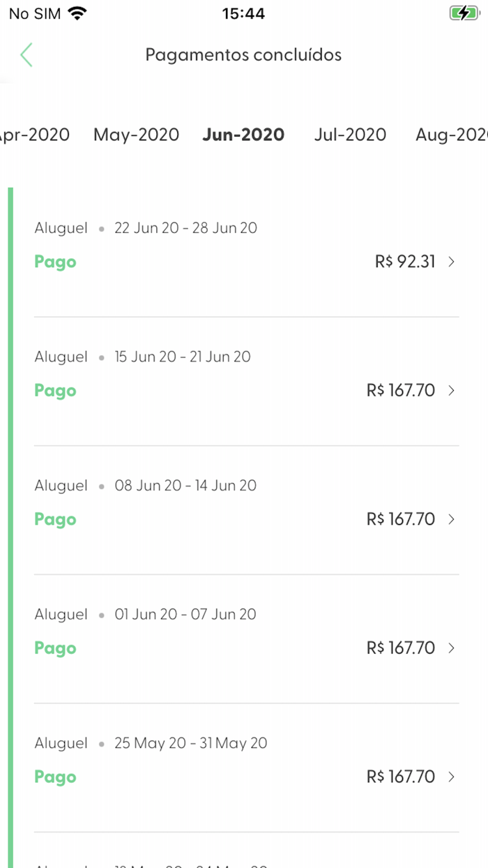
Task: Select Aluguel 08 Jun 20 - 14 Jun 20 entry
Action: [x=146, y=486]
